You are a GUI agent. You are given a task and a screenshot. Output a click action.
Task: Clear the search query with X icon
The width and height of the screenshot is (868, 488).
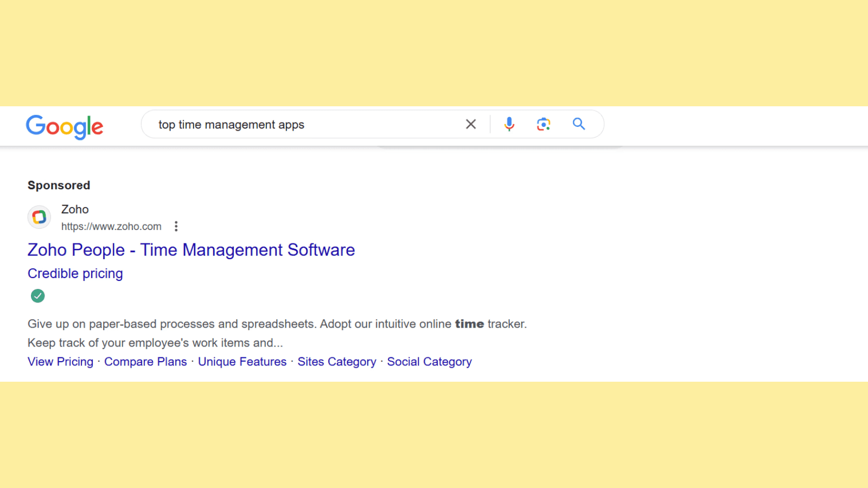pos(471,124)
